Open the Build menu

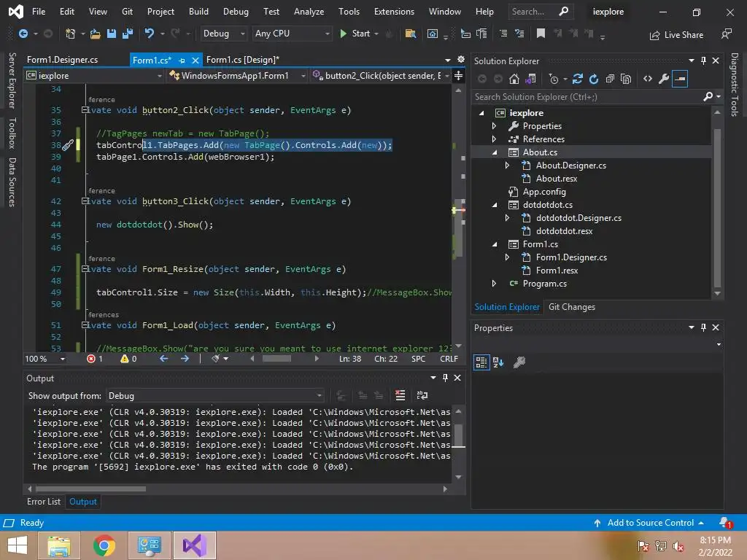[198, 12]
